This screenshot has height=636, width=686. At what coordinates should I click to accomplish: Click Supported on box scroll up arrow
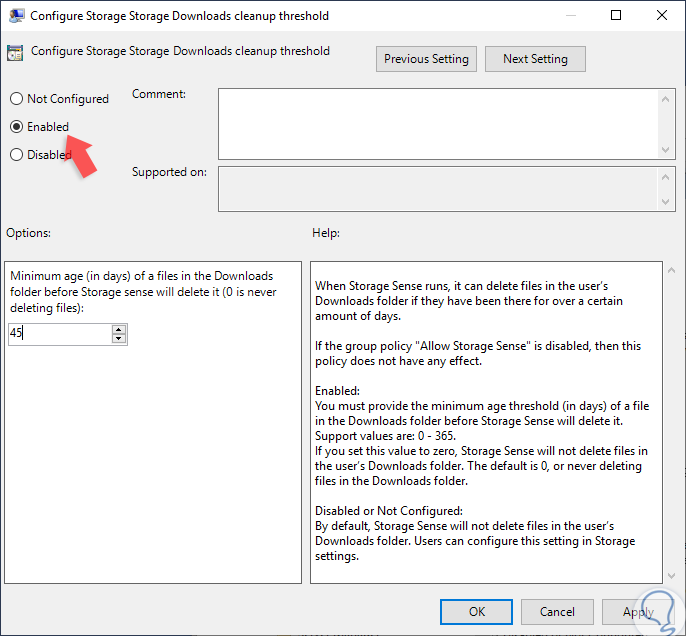[665, 177]
